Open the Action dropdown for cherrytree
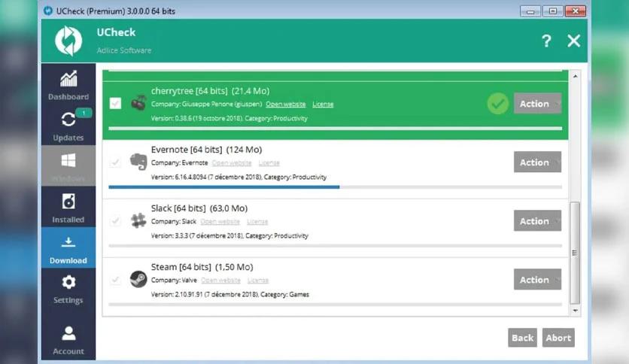 pyautogui.click(x=537, y=104)
